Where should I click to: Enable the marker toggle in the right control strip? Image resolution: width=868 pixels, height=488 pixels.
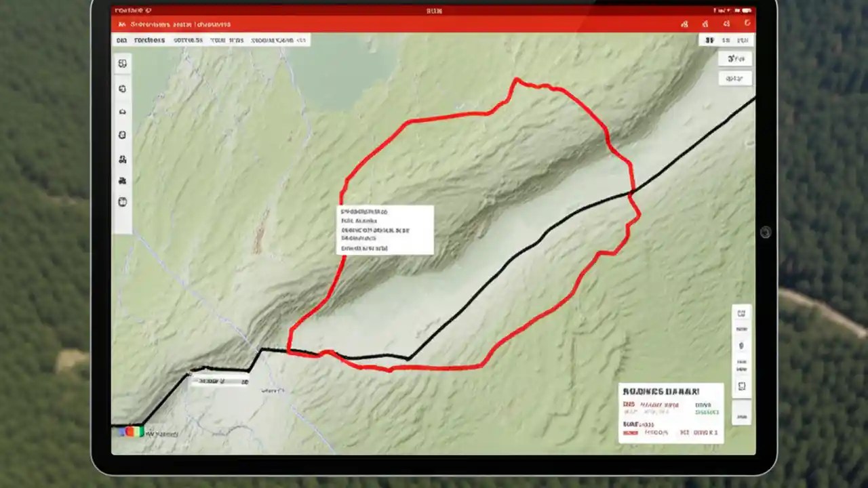pos(741,329)
